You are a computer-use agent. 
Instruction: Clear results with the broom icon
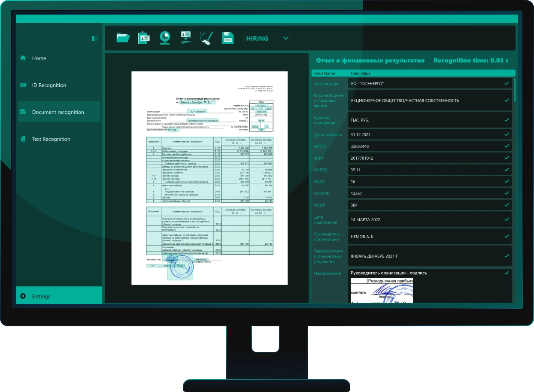pyautogui.click(x=206, y=38)
